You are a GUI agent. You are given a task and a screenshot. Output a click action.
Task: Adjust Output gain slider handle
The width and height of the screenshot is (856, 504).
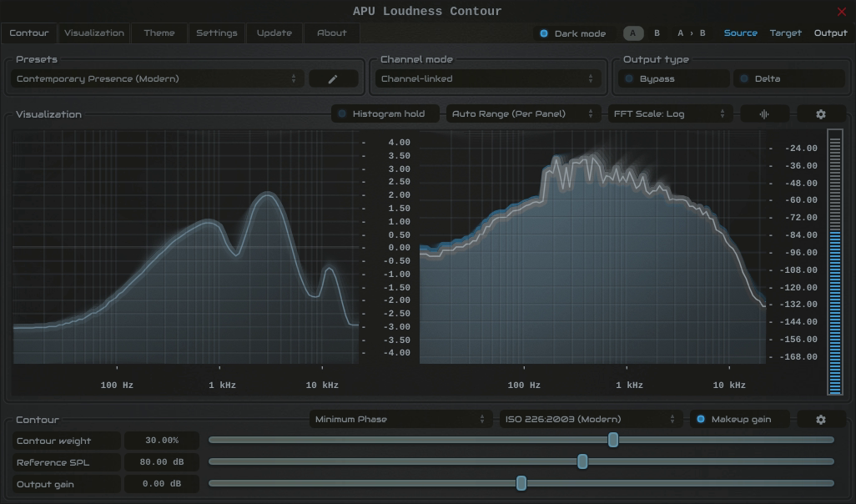(x=521, y=483)
